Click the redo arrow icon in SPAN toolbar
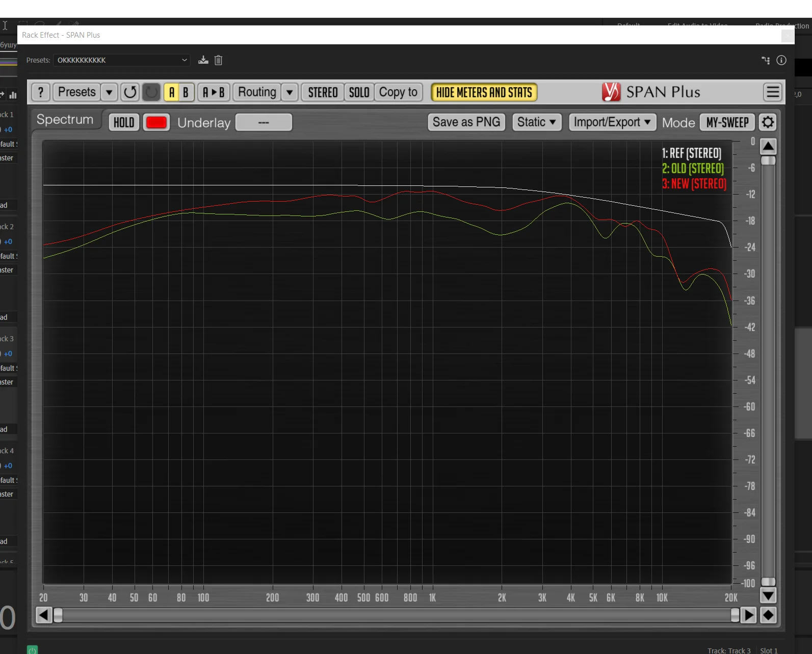812x654 pixels. 151,92
